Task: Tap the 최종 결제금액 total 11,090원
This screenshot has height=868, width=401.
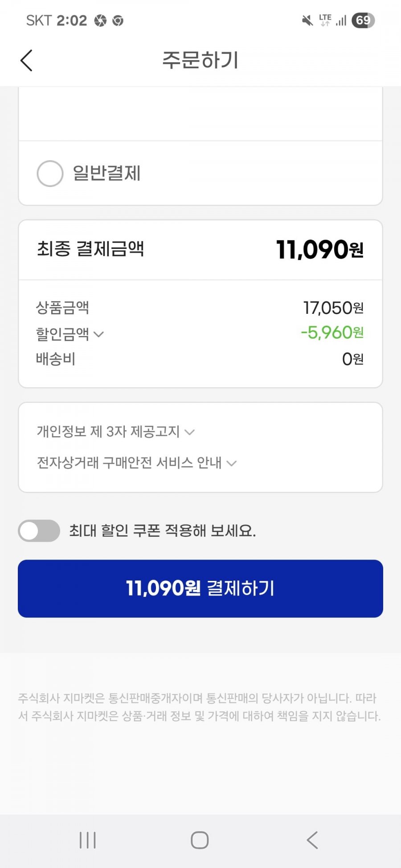Action: (x=320, y=249)
